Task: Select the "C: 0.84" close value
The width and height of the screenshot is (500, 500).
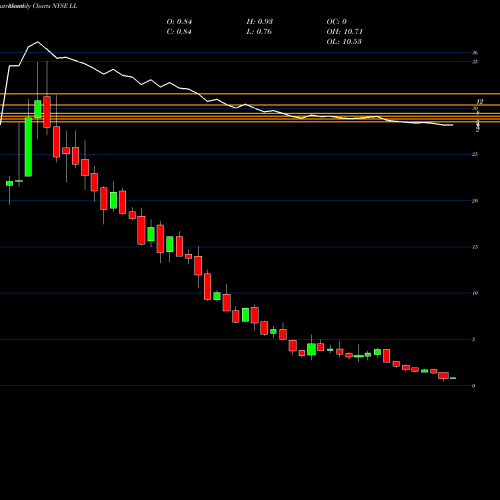Action: pyautogui.click(x=179, y=32)
